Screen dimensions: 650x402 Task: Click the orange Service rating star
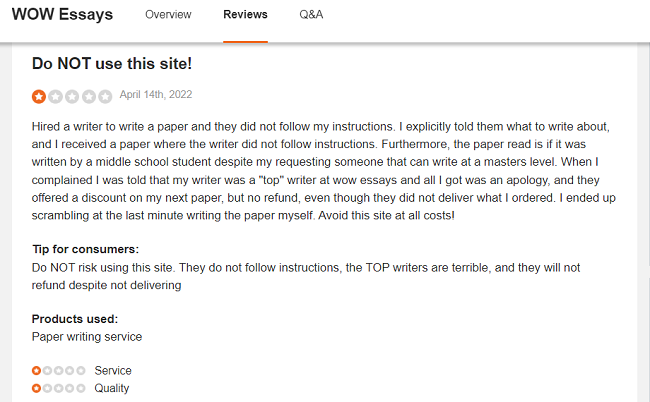tap(36, 371)
